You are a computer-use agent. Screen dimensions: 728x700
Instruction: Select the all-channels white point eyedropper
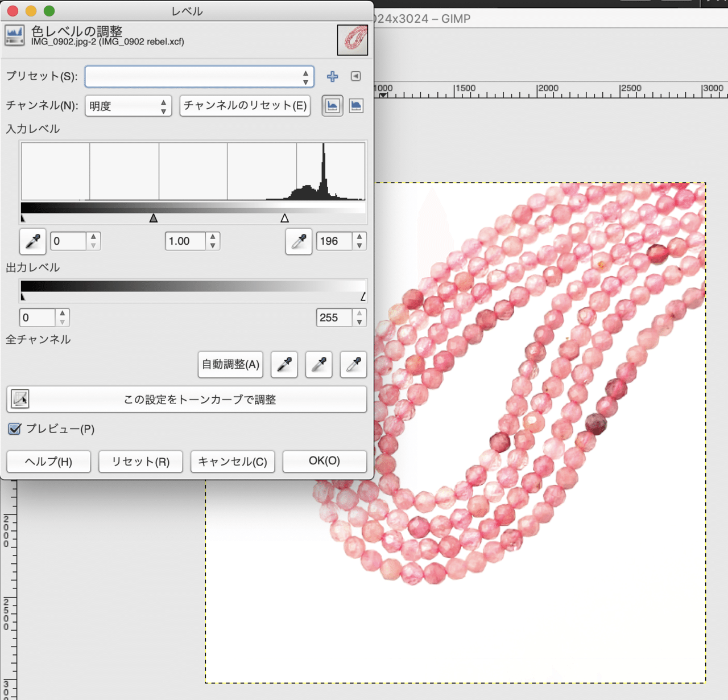click(353, 364)
